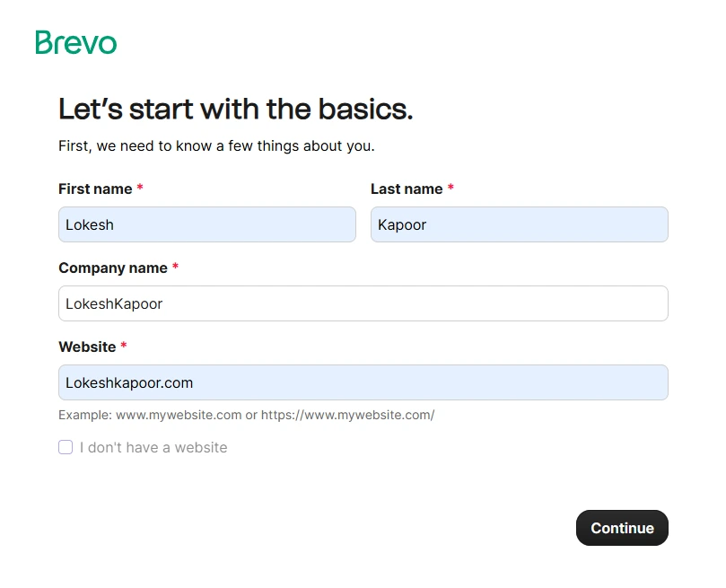
Task: Click the "First, we need to know" subtitle
Action: (216, 145)
